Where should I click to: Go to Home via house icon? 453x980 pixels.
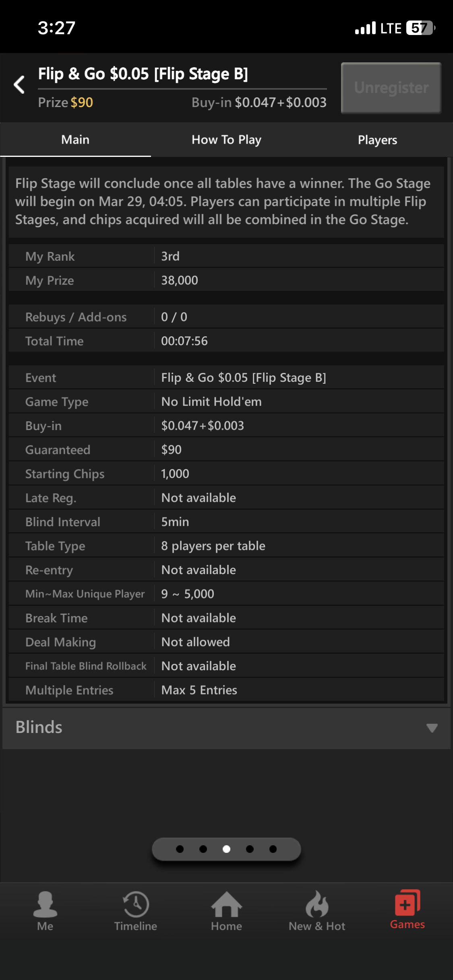226,904
